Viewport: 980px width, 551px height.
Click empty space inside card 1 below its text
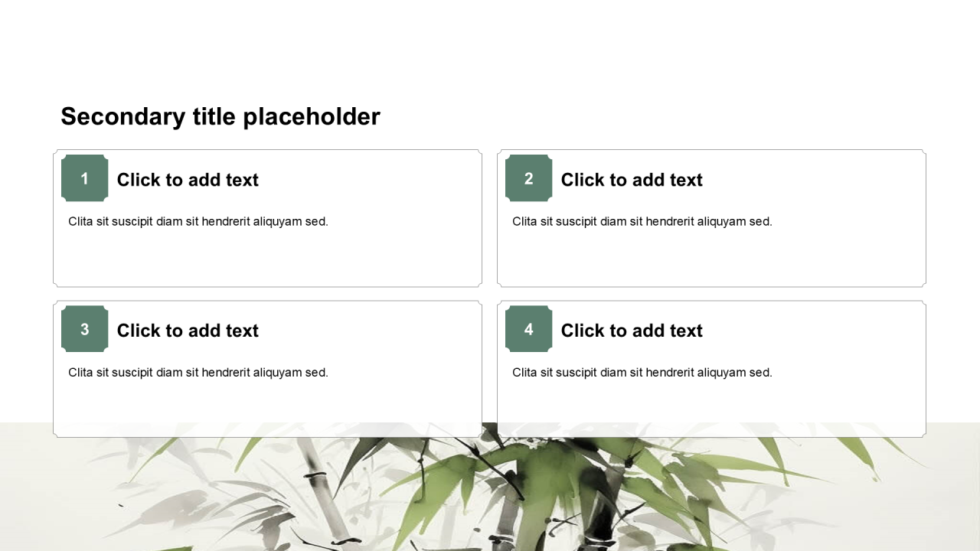point(268,260)
